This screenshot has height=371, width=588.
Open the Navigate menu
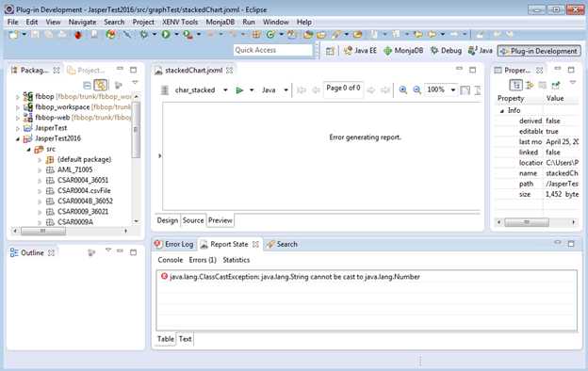click(x=82, y=22)
